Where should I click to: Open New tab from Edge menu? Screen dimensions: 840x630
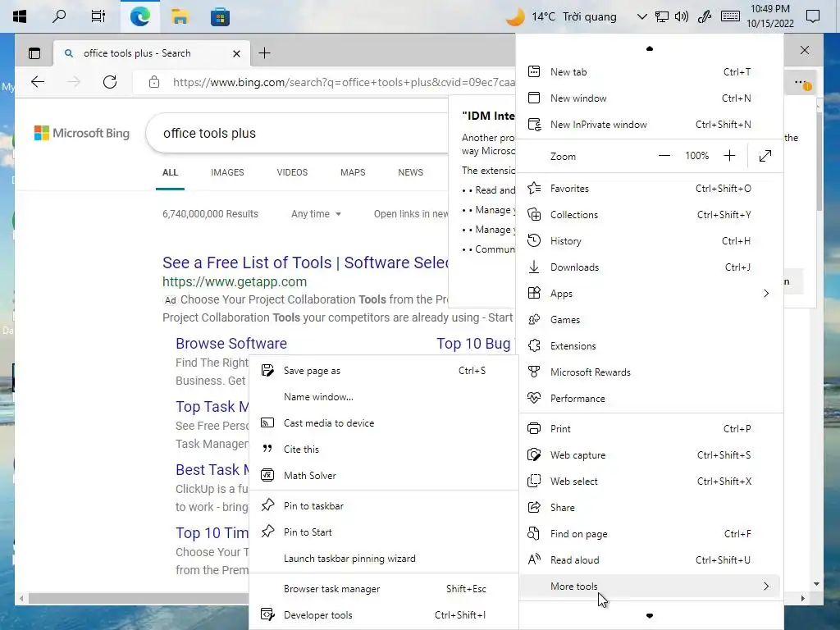(x=651, y=72)
